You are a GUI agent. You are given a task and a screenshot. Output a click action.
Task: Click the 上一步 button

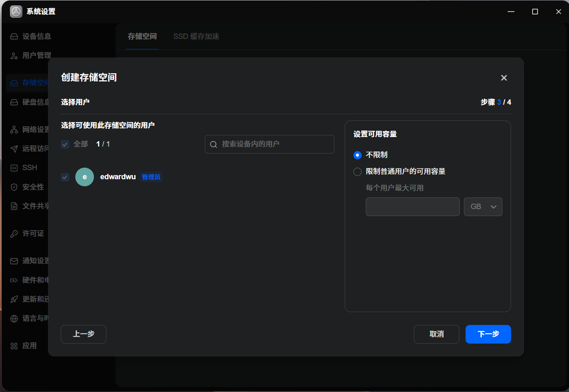84,334
